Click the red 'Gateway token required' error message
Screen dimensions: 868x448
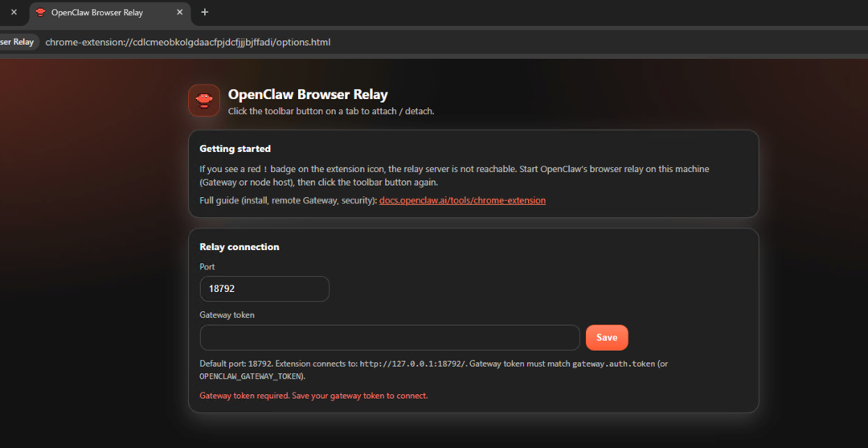point(314,396)
